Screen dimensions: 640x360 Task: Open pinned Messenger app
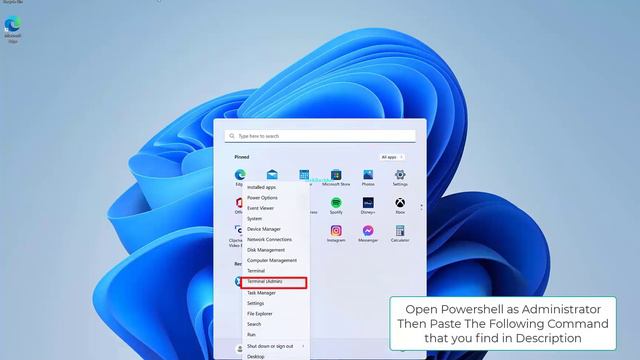(x=368, y=234)
